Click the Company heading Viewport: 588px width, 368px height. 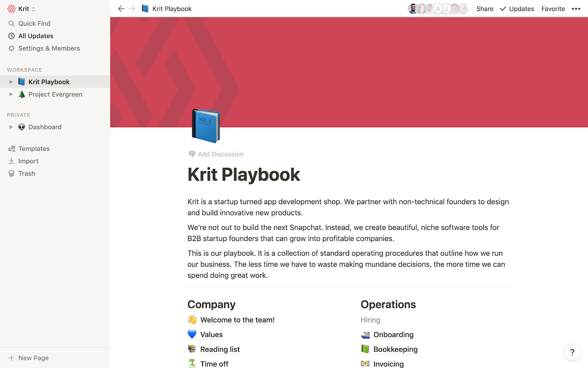point(211,305)
